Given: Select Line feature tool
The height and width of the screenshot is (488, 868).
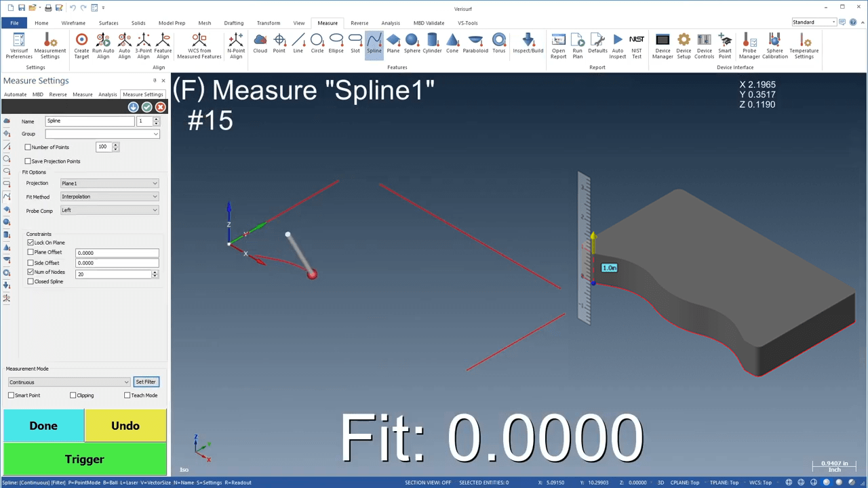Looking at the screenshot, I should pyautogui.click(x=298, y=43).
